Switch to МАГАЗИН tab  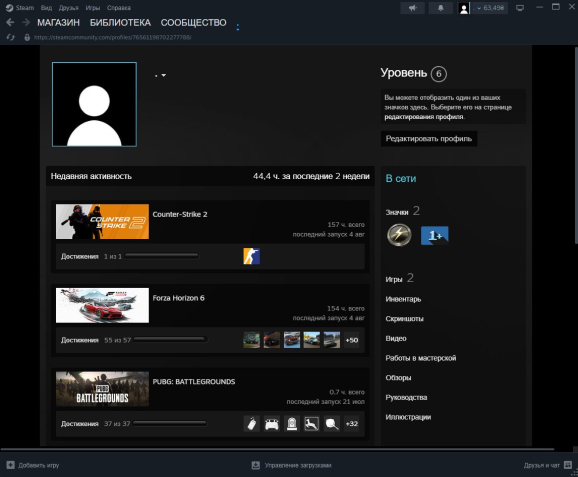58,23
